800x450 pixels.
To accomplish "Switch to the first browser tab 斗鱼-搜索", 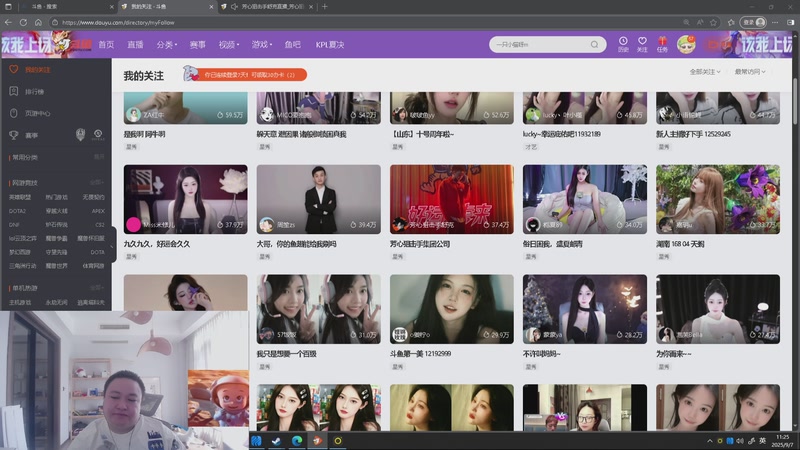I will pos(65,7).
